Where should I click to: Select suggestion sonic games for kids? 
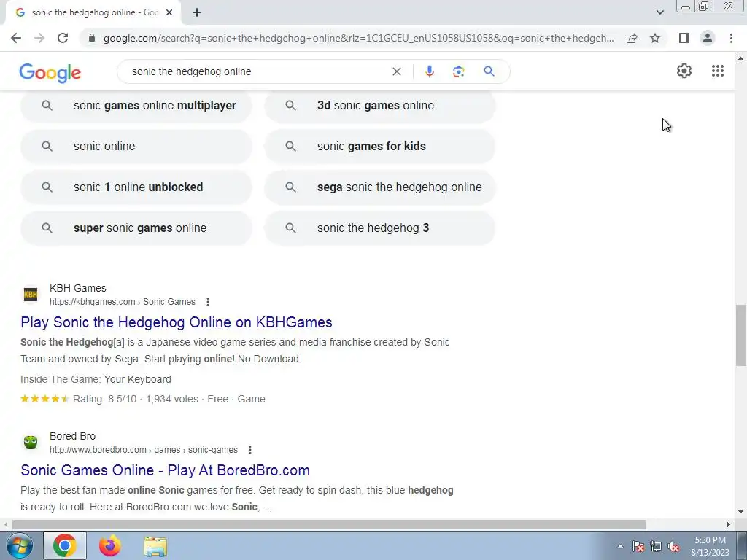tap(379, 146)
